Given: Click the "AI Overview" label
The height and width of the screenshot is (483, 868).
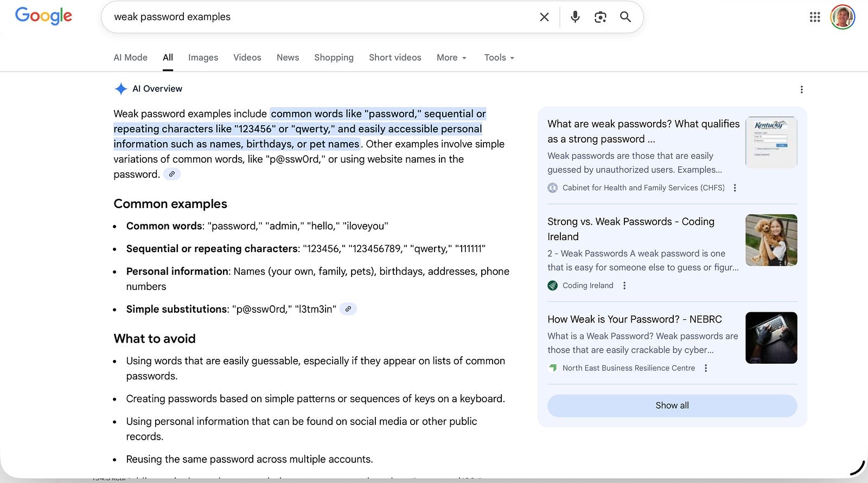Looking at the screenshot, I should [x=157, y=89].
